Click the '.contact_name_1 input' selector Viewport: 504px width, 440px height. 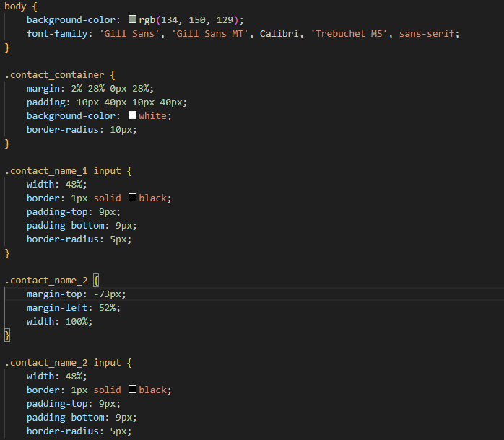tap(63, 170)
